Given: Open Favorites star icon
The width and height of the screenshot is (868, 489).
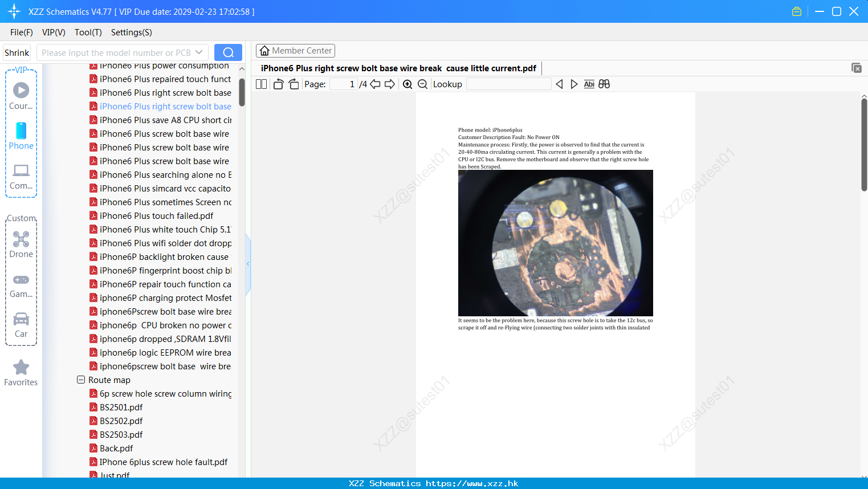Looking at the screenshot, I should point(21,373).
